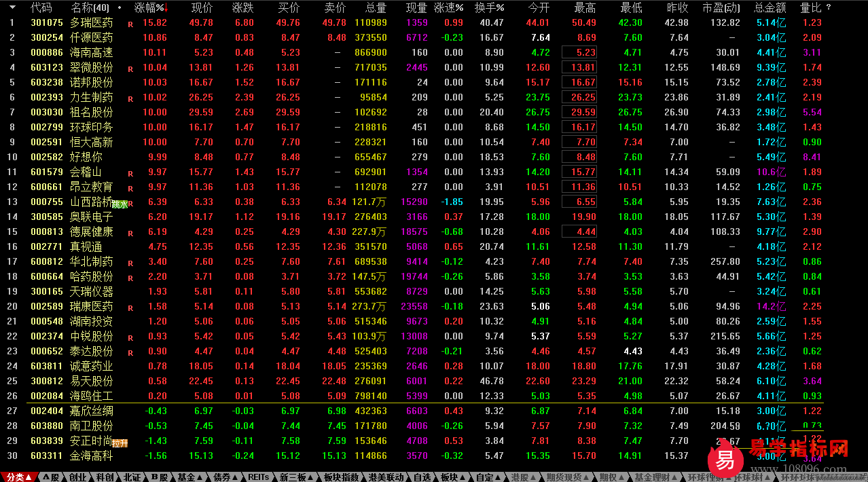Click the red sort arrow on 涨幅%

point(167,8)
